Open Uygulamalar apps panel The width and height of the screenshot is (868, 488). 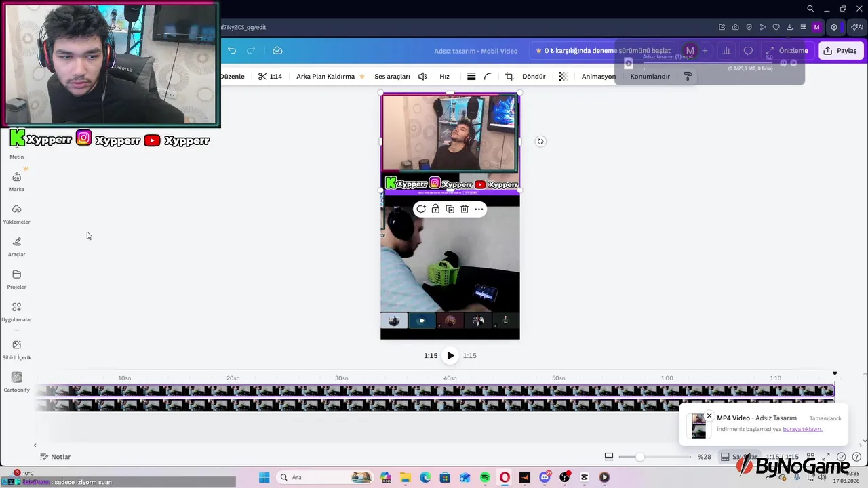point(17,312)
